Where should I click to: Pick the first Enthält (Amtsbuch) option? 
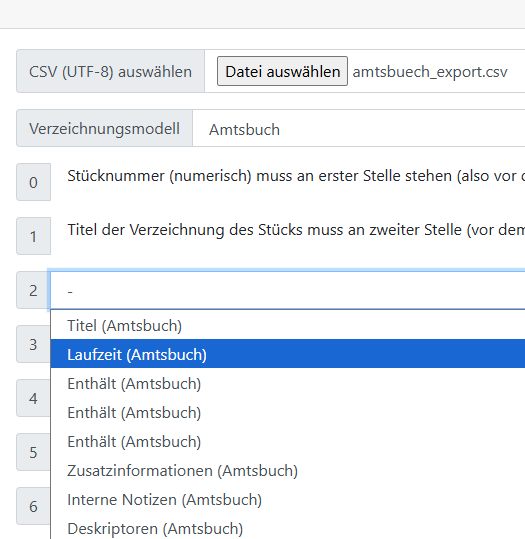tap(287, 383)
